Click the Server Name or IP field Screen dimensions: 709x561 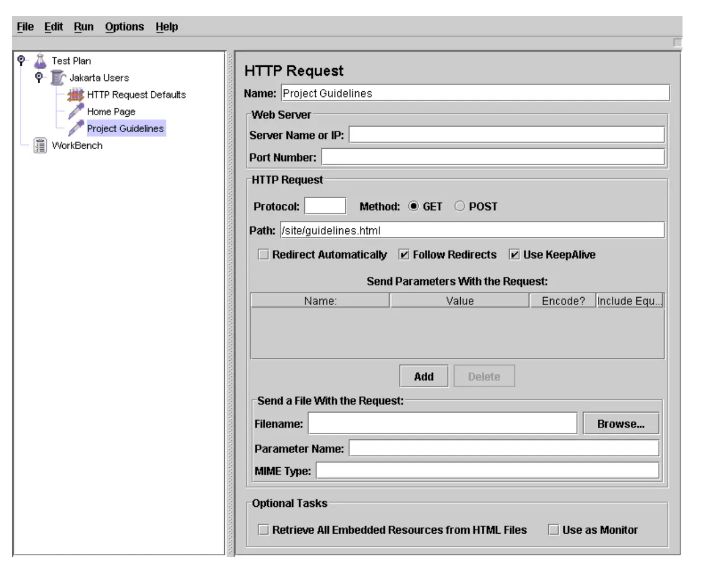(x=506, y=135)
